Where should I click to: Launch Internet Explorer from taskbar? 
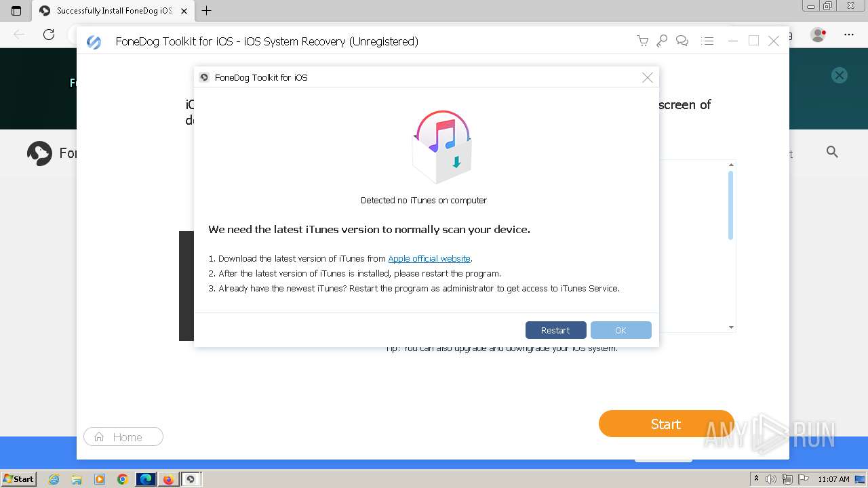tap(54, 479)
